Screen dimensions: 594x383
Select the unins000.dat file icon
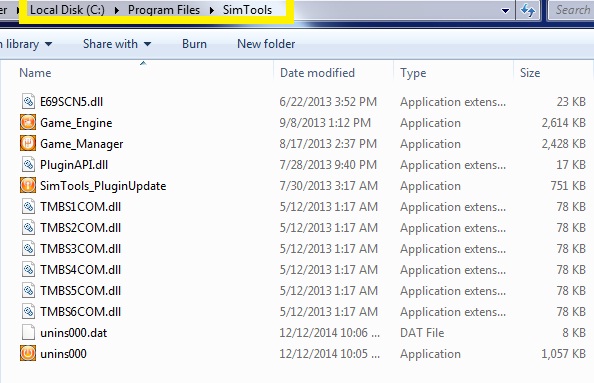[x=28, y=332]
